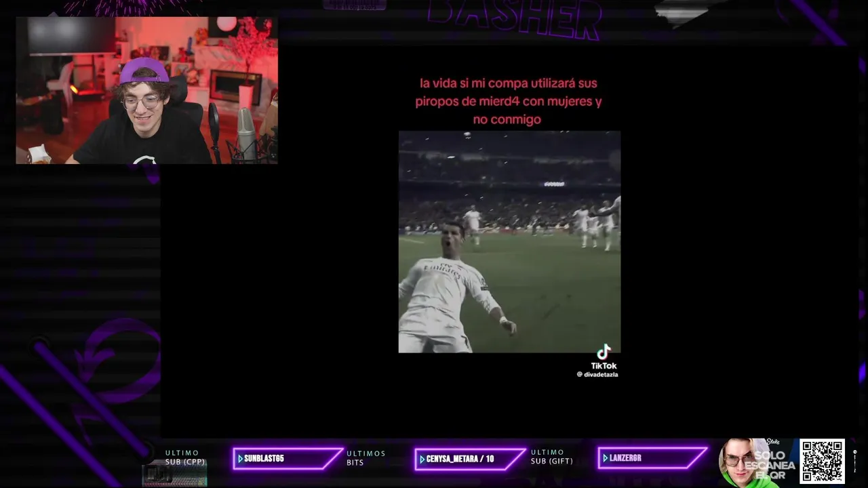Click the SUNBLAST65 latest sub box

pyautogui.click(x=288, y=459)
